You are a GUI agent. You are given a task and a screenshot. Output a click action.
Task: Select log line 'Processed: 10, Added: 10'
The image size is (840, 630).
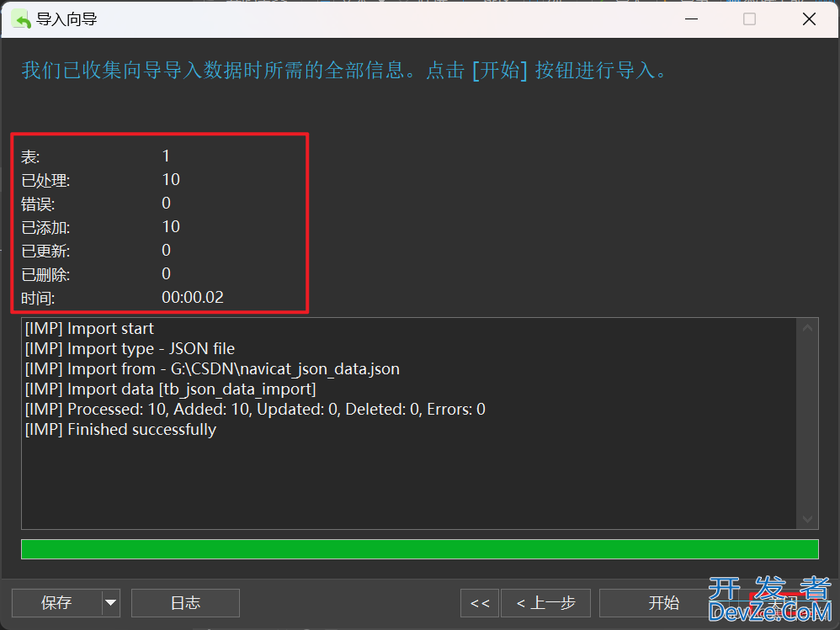255,410
